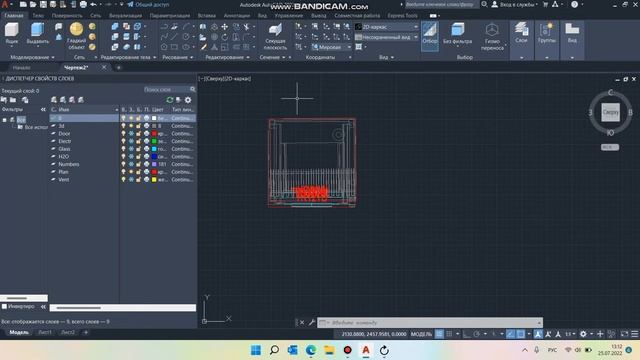Image resolution: width=640 pixels, height=360 pixels.
Task: Toggle light bulb on/off for Glass layer
Action: point(123,149)
